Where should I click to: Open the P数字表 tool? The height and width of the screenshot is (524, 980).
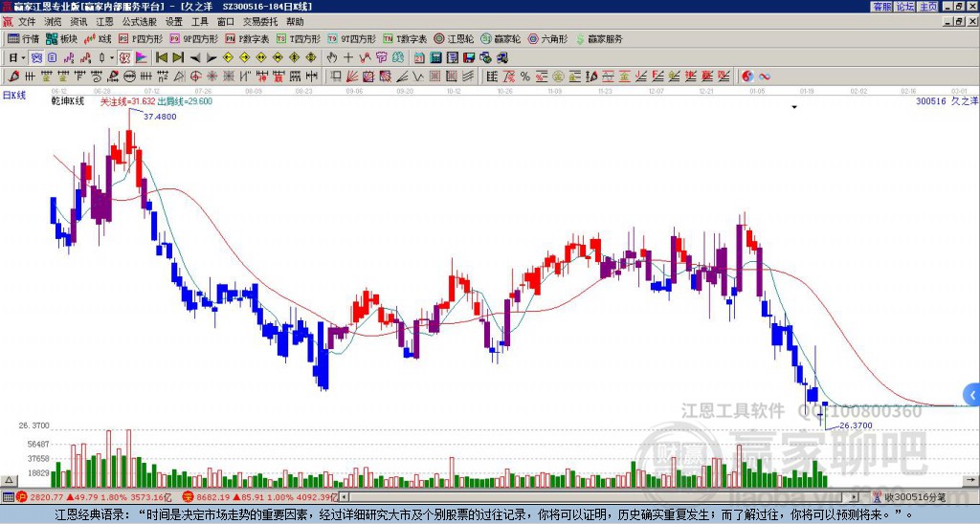click(x=247, y=38)
